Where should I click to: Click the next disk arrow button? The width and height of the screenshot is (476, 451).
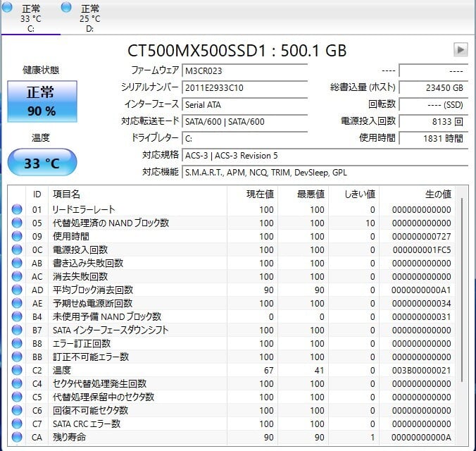461,49
